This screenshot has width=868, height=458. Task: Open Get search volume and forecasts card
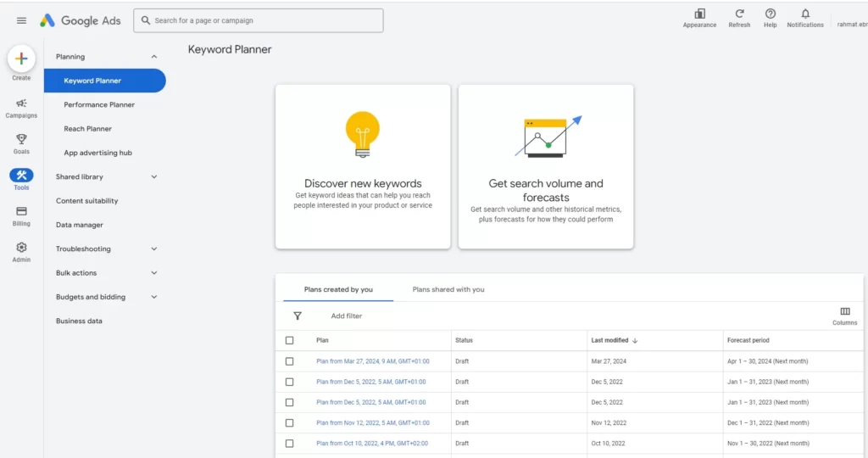(x=546, y=167)
